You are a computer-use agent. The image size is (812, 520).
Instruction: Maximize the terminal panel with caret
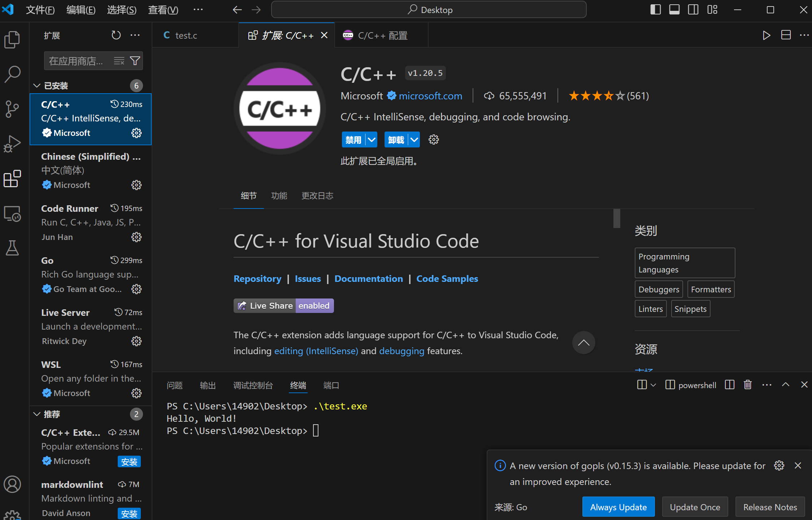[786, 385]
